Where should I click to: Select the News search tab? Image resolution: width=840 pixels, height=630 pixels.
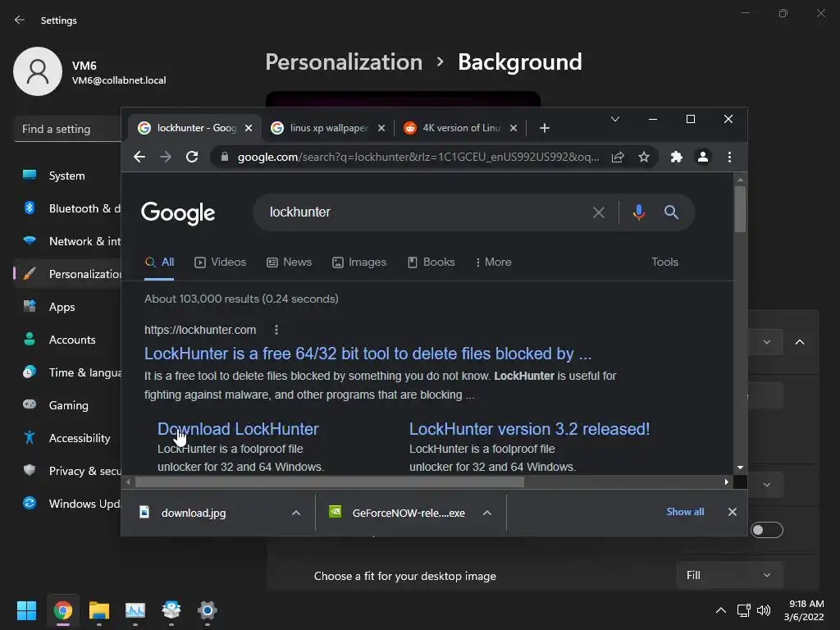[290, 262]
